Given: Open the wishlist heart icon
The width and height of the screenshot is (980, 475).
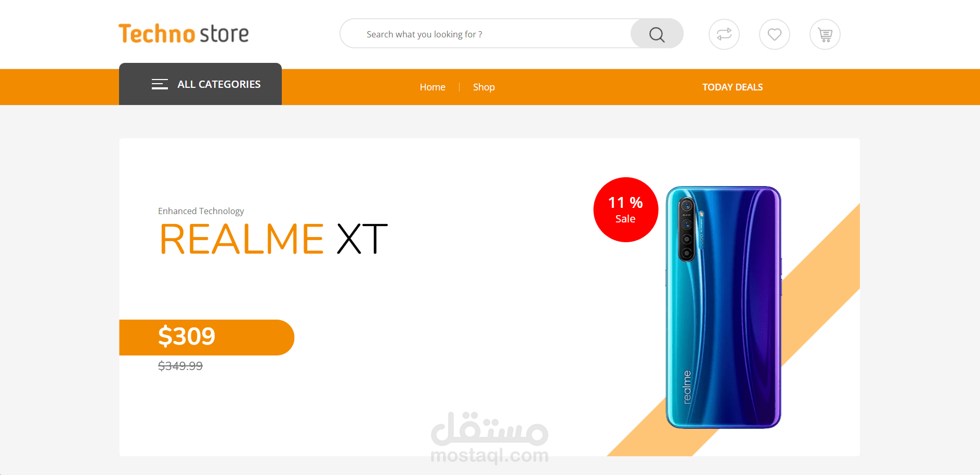Looking at the screenshot, I should tap(774, 34).
